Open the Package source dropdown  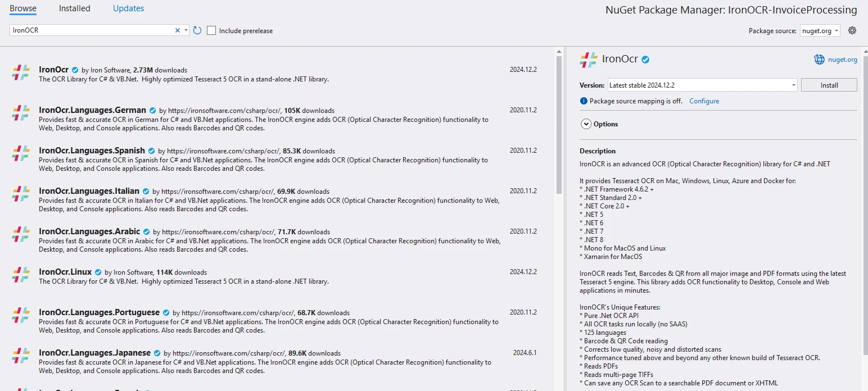click(820, 31)
